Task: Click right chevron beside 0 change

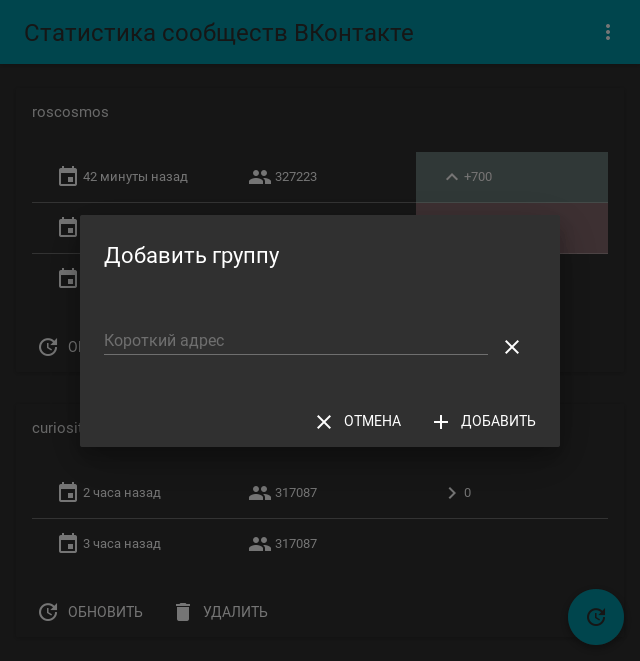Action: (x=452, y=493)
